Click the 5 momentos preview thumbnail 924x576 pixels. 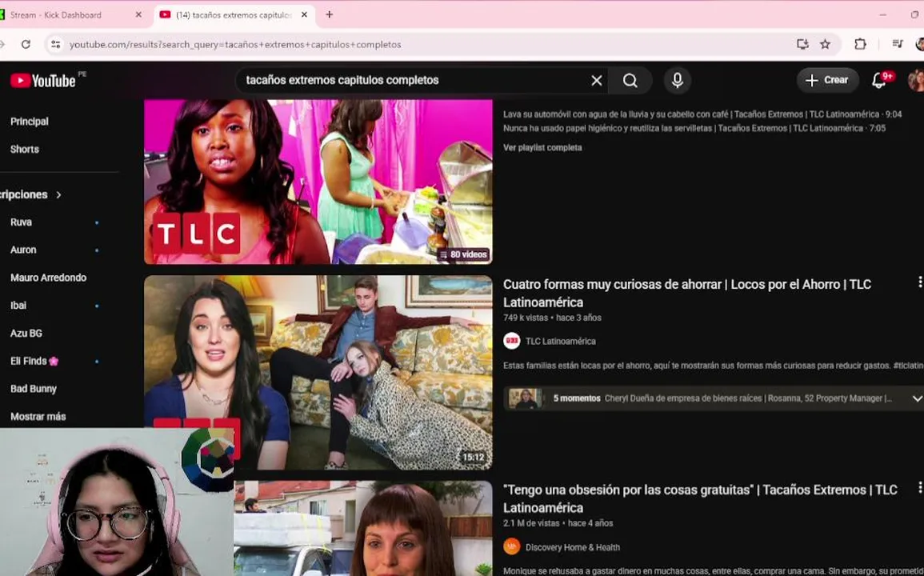[x=525, y=398]
